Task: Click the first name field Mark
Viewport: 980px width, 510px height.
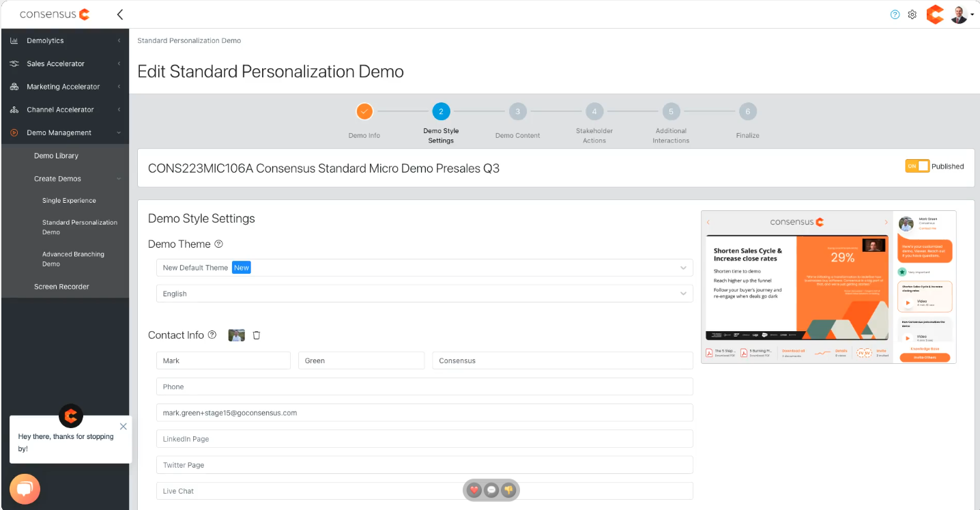Action: [223, 360]
